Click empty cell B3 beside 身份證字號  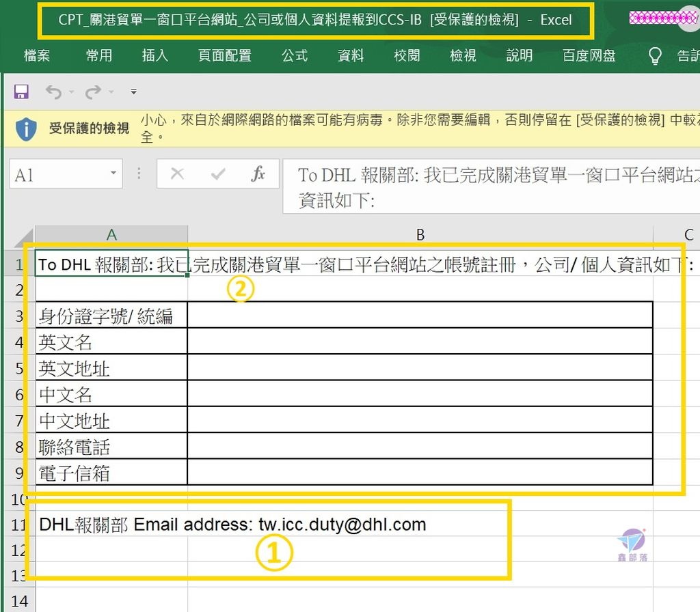pos(420,316)
